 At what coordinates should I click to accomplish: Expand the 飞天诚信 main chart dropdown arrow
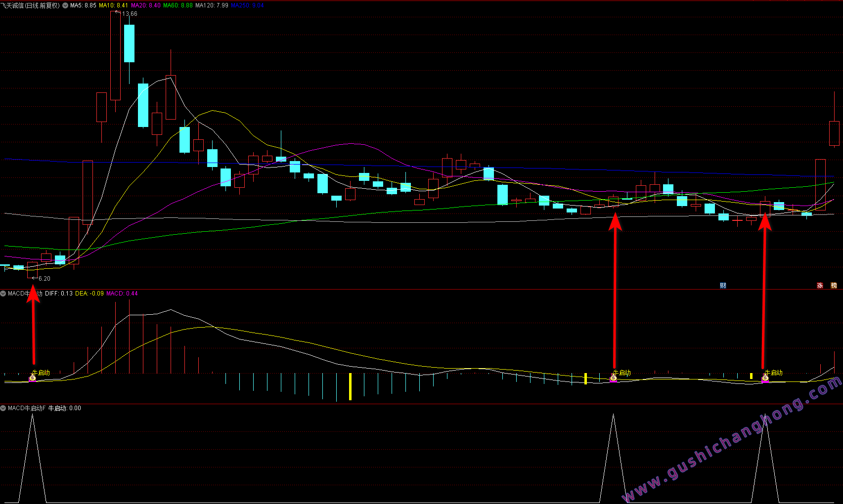(x=65, y=5)
